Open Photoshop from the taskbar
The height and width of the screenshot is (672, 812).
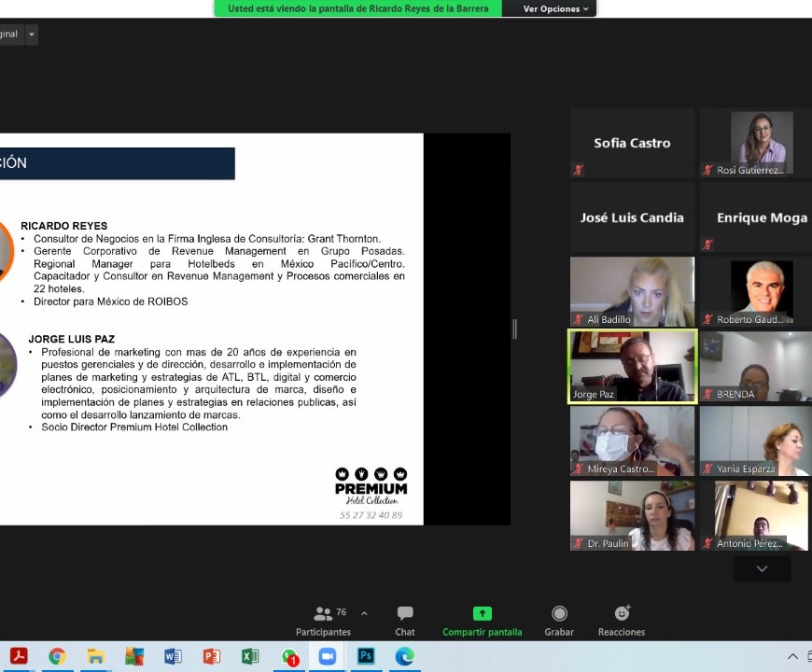(366, 656)
